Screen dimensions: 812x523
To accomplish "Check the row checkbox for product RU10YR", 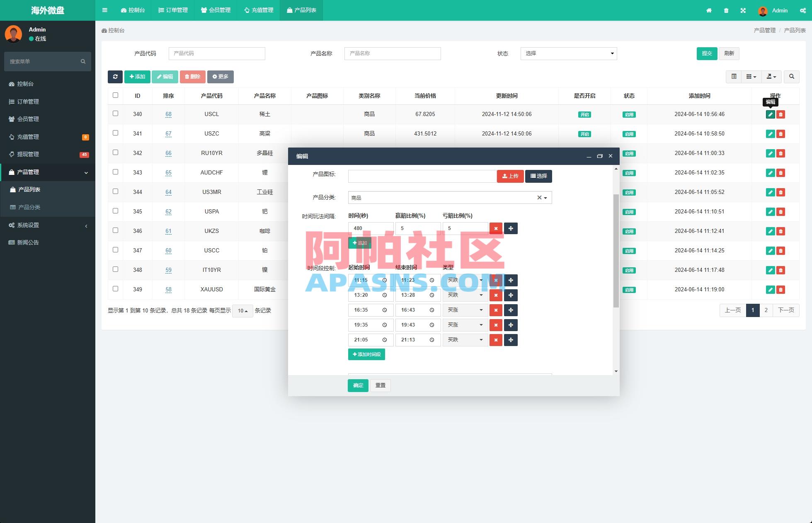I will 115,153.
